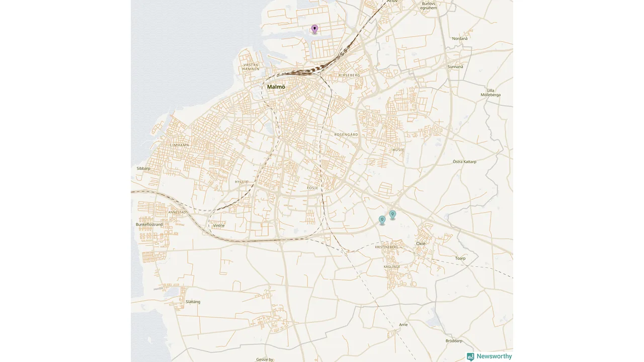Click the Bunkeflostrand label
The image size is (644, 362).
coord(149,224)
